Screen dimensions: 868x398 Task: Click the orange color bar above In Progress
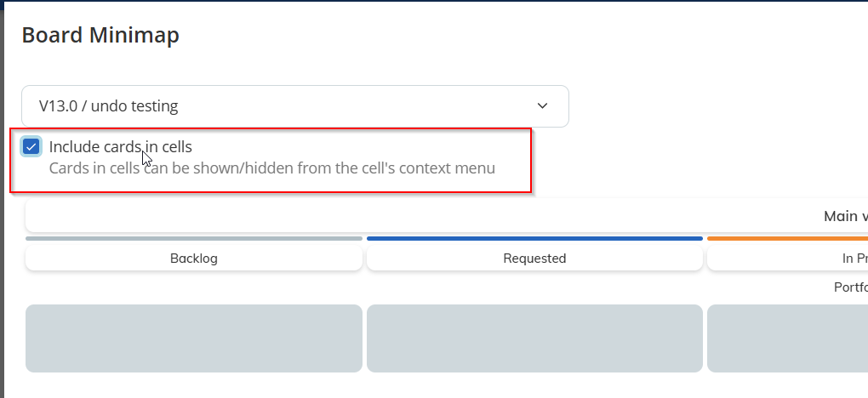coord(787,239)
